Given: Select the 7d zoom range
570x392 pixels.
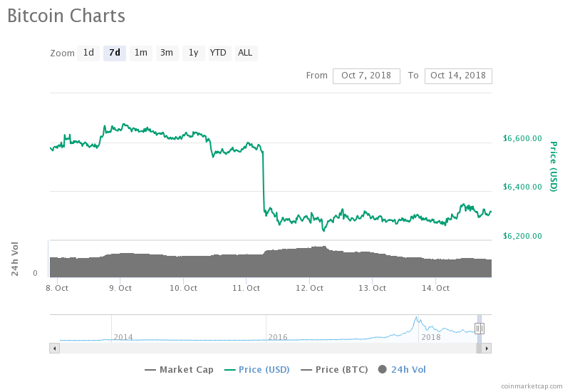Looking at the screenshot, I should tap(115, 53).
